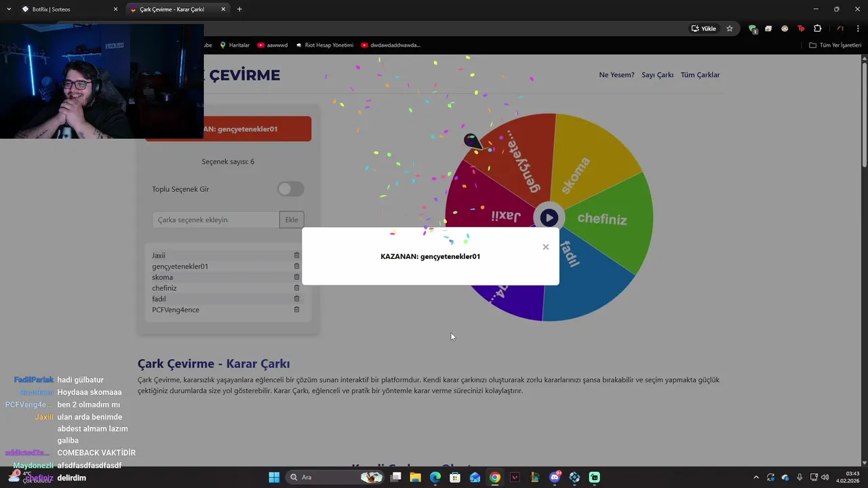Open the Sayı Çarkı link
This screenshot has width=868, height=488.
657,75
